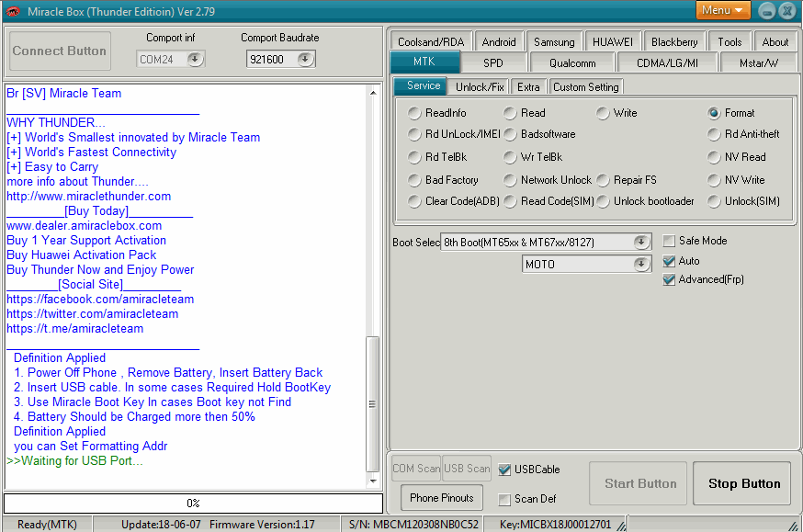Click the Start Button

coord(639,483)
